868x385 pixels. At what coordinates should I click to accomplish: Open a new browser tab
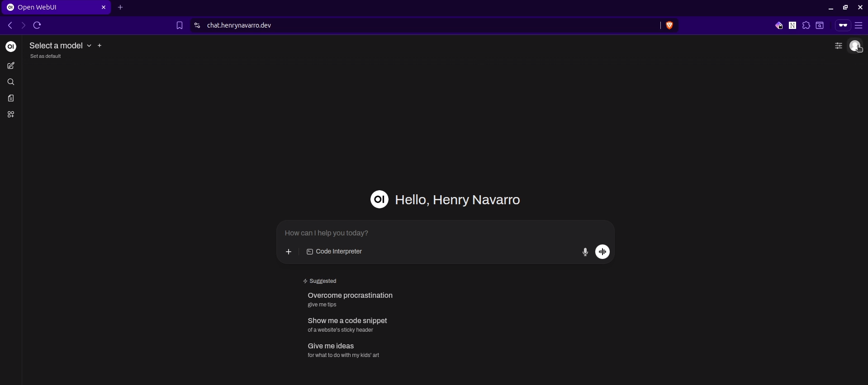point(120,8)
